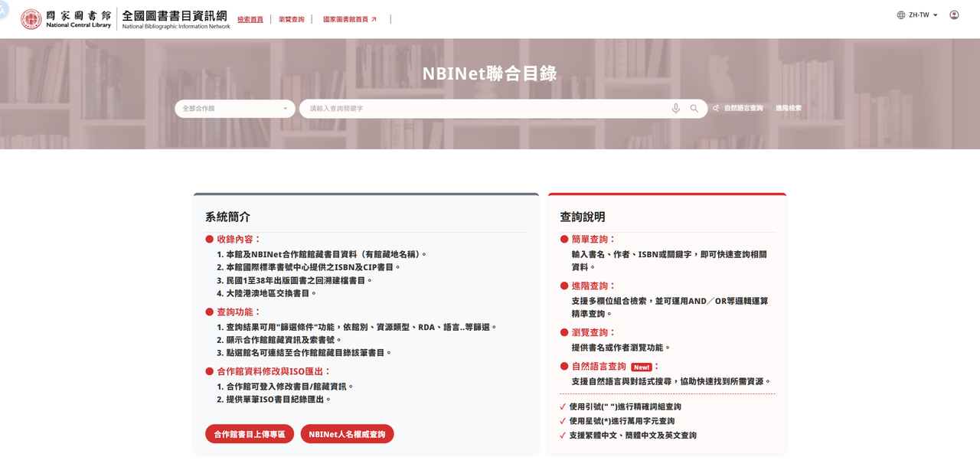Click the icon beside 自然語言查詢

[x=716, y=109]
